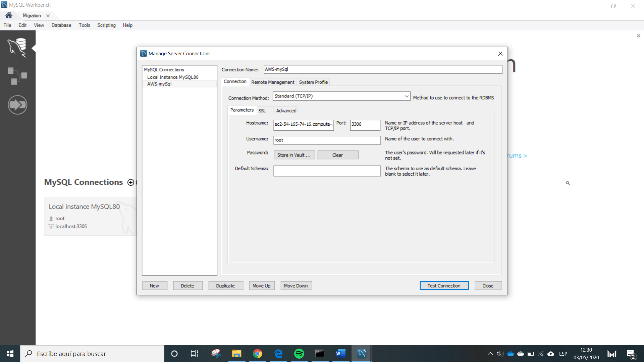Switch to the Advanced sub-tab
Screen dimensions: 644x362
(286, 111)
